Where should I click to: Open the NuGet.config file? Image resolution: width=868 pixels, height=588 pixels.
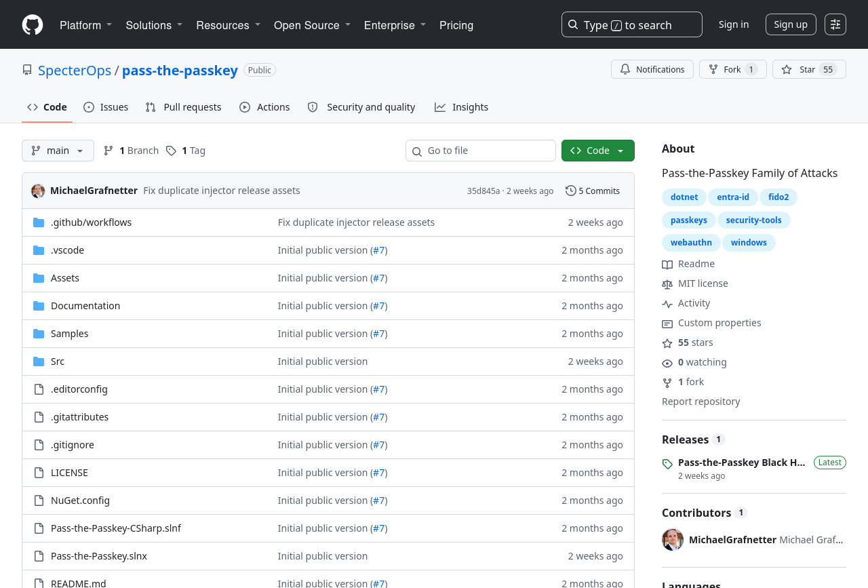tap(80, 501)
